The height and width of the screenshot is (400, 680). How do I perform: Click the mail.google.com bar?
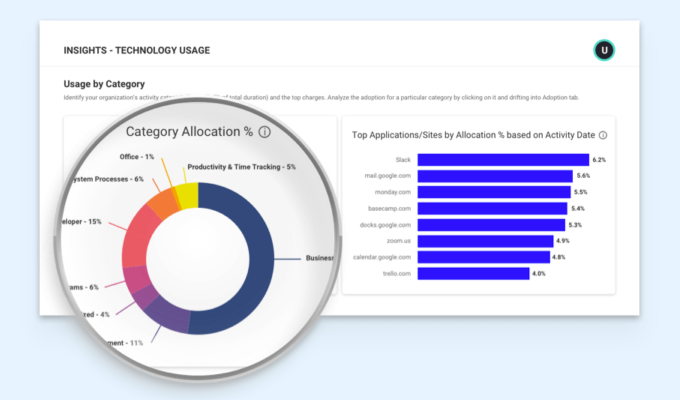(495, 176)
